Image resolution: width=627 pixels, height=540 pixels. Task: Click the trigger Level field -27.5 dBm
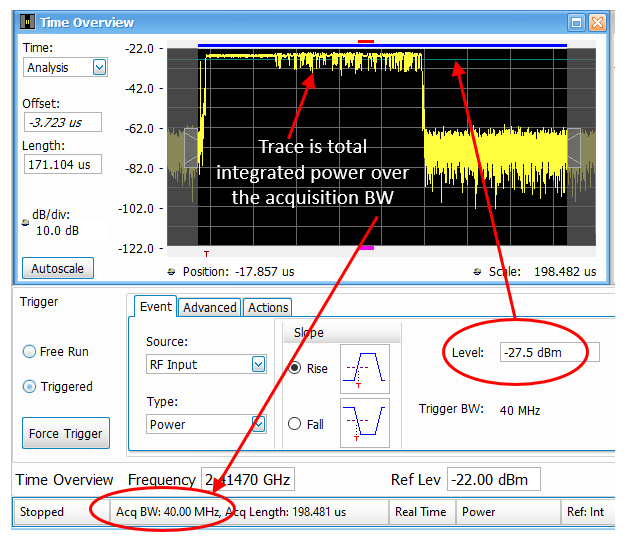click(549, 352)
